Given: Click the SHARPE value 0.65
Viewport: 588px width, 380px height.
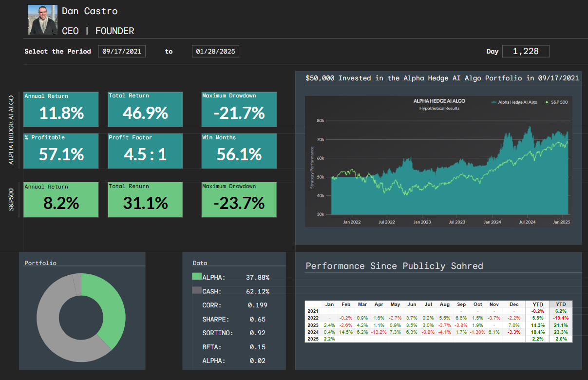Looking at the screenshot, I should coord(257,319).
